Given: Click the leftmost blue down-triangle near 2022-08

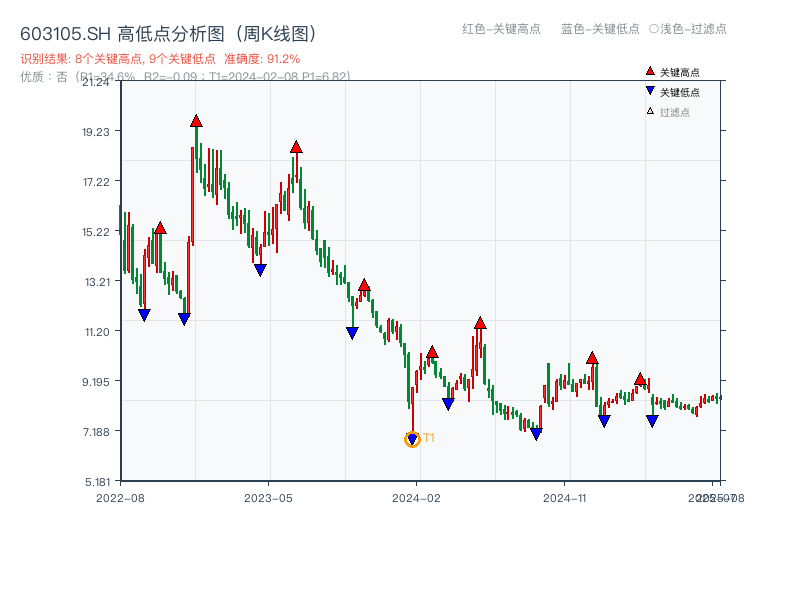Looking at the screenshot, I should (144, 314).
